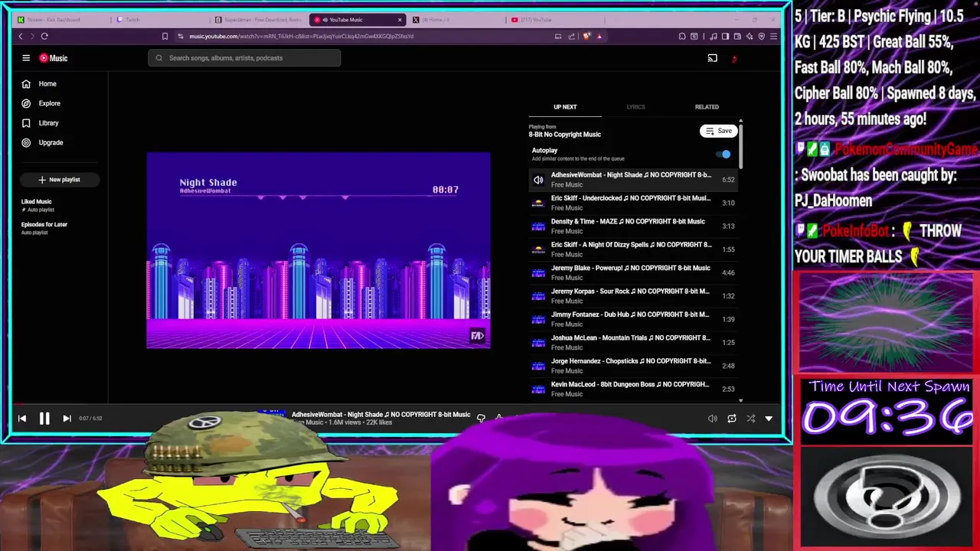The image size is (980, 551).
Task: Select the (217) YouTube browser tab
Action: click(x=555, y=20)
